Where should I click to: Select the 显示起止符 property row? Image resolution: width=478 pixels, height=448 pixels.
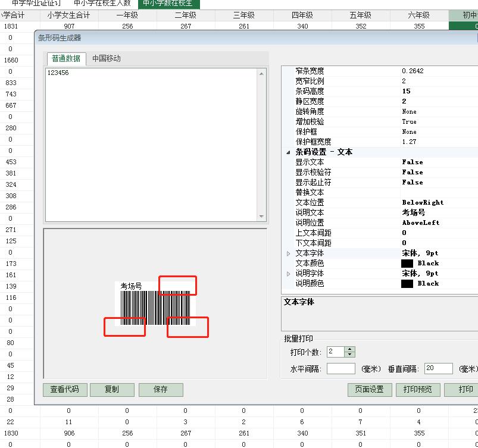tap(380, 182)
